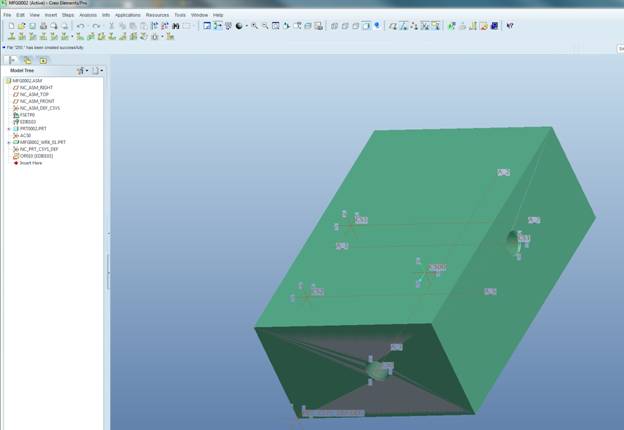Click the Undo arrow icon
The height and width of the screenshot is (430, 624).
pyautogui.click(x=80, y=26)
